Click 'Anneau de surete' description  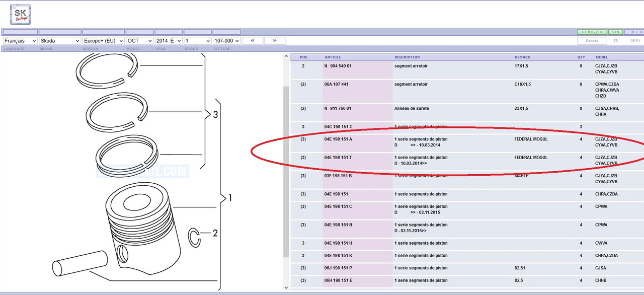412,108
